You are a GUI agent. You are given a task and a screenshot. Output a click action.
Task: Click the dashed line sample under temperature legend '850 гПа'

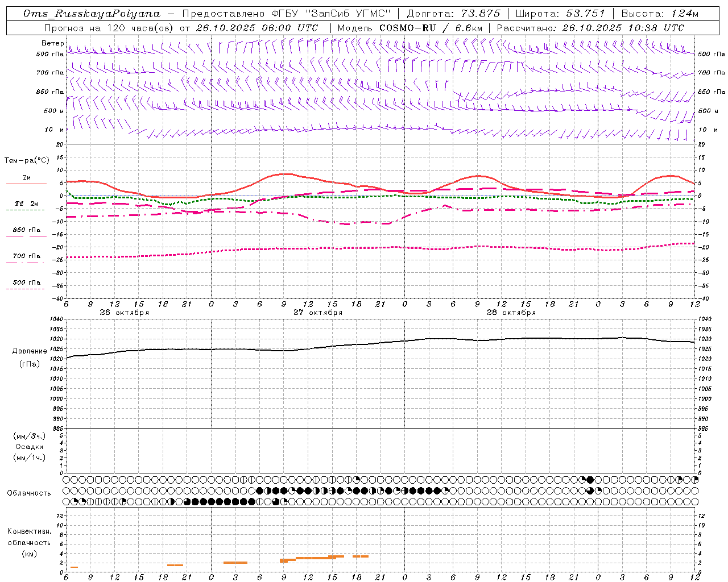[26, 236]
